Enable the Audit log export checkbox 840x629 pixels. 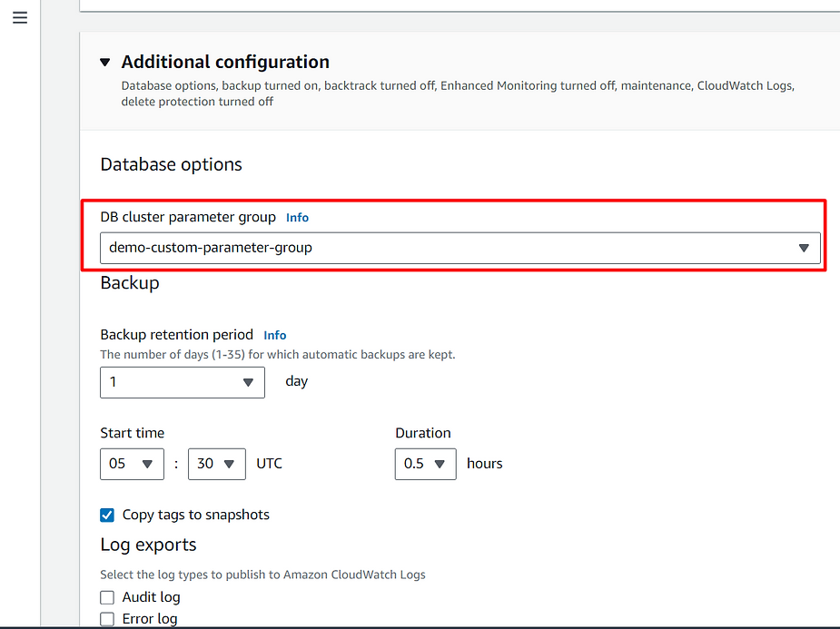(x=107, y=597)
